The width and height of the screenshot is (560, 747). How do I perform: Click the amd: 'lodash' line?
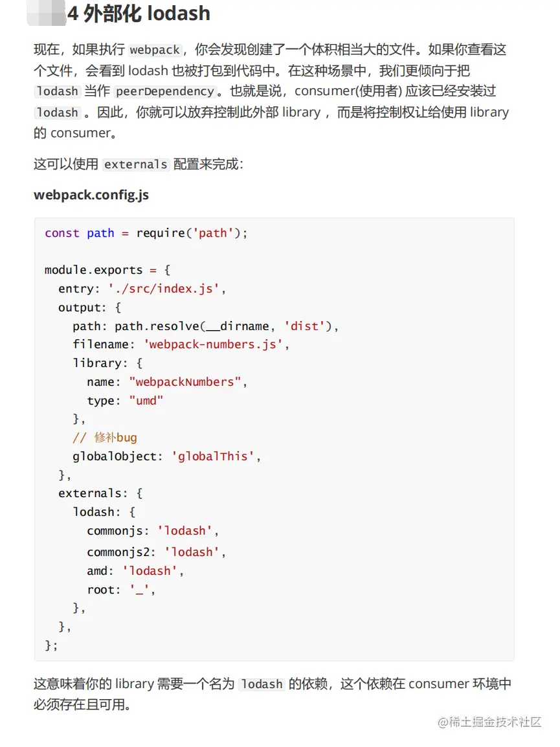135,571
